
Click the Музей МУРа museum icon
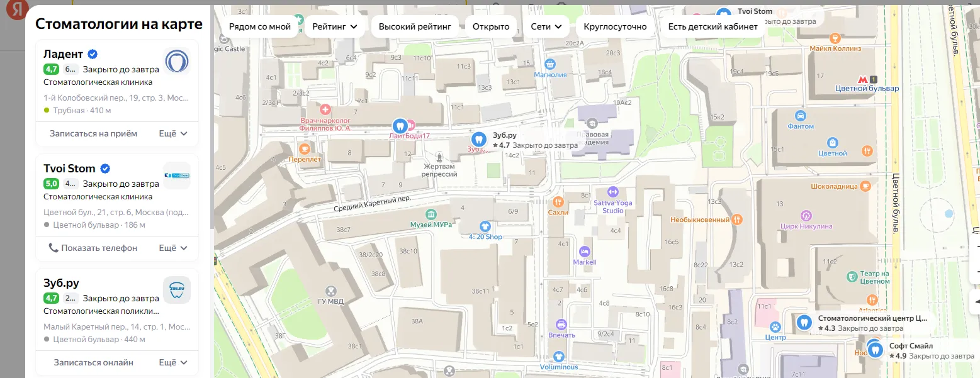[431, 214]
